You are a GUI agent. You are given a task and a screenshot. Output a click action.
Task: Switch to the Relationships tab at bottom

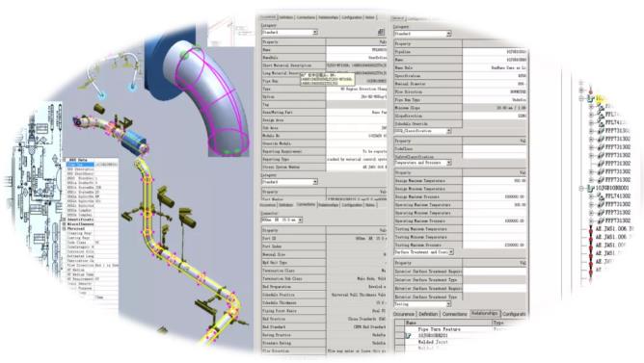tap(485, 313)
